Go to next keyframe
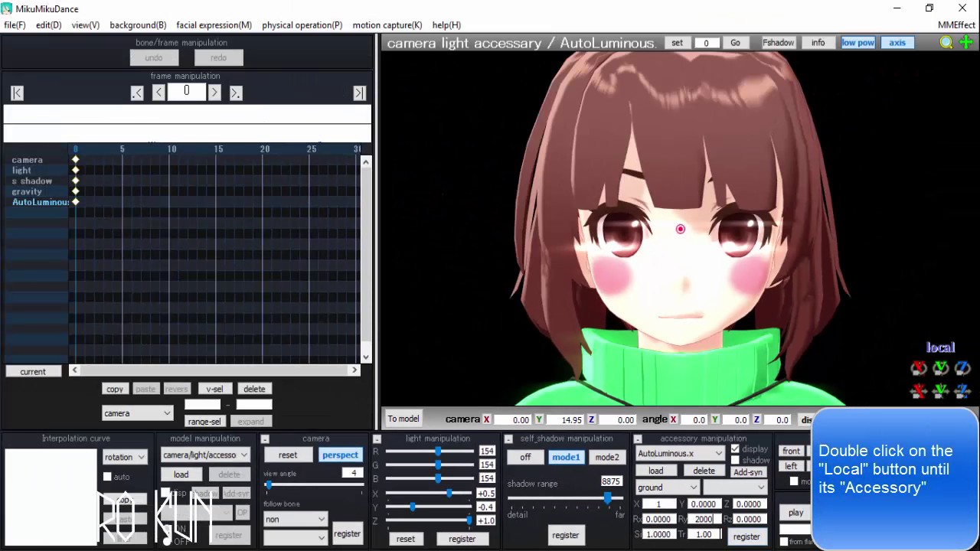This screenshot has height=551, width=980. tap(236, 93)
